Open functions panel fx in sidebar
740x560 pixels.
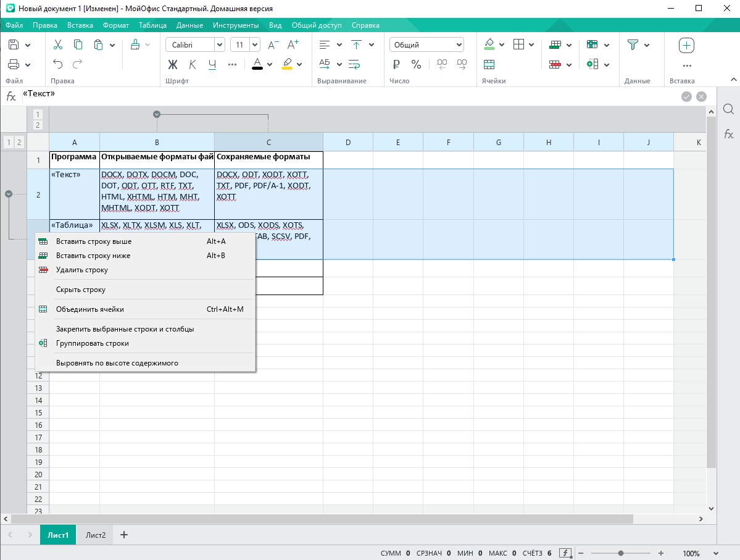(729, 135)
